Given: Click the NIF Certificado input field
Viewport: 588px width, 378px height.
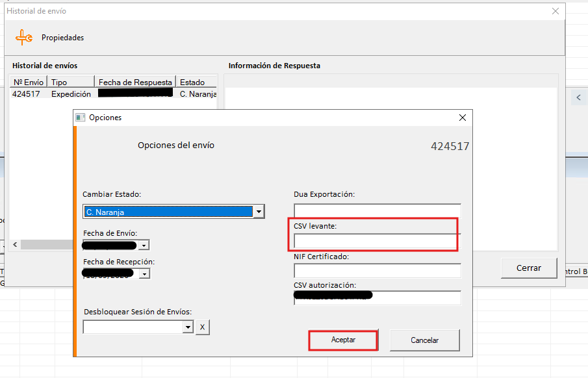Looking at the screenshot, I should [377, 271].
